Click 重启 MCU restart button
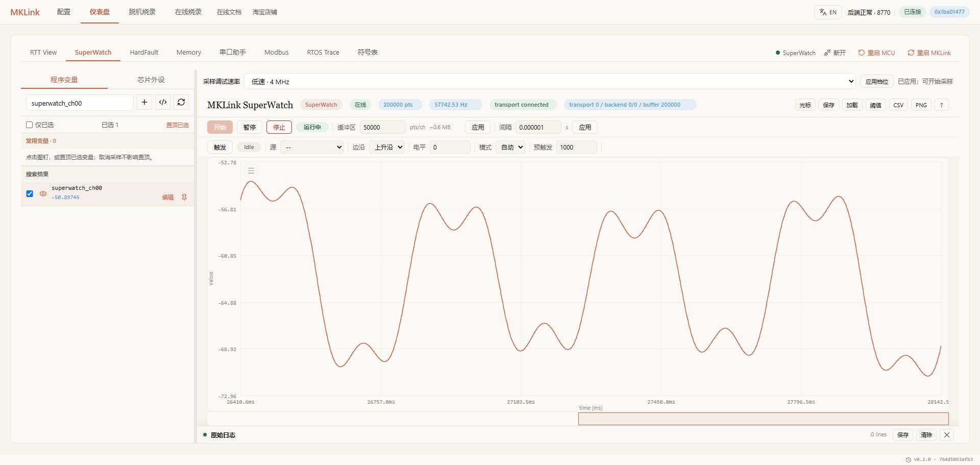 (x=876, y=53)
